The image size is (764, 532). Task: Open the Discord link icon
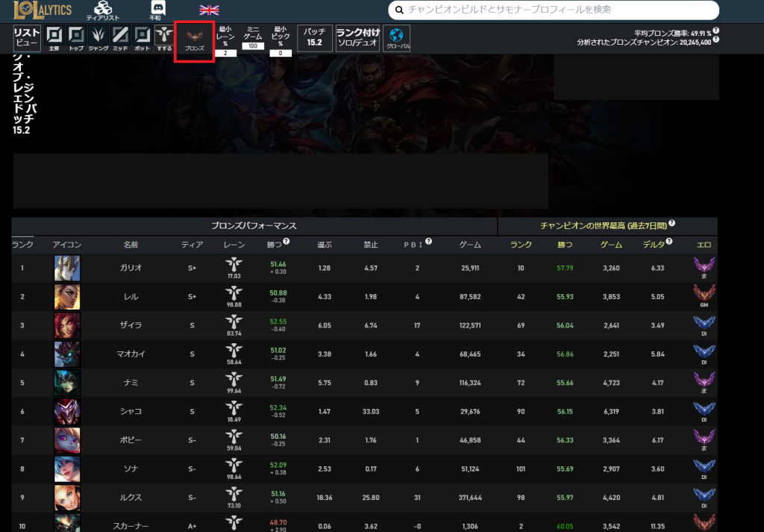click(x=157, y=10)
